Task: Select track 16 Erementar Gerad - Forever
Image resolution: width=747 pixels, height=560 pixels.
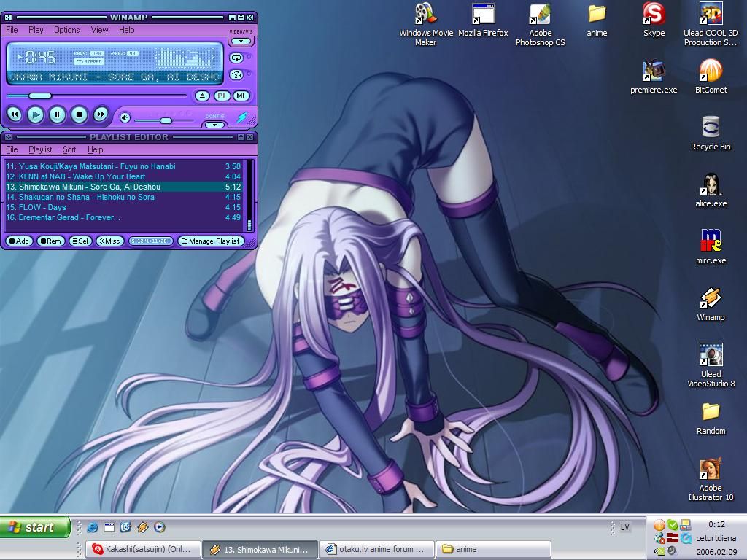Action: [x=123, y=217]
